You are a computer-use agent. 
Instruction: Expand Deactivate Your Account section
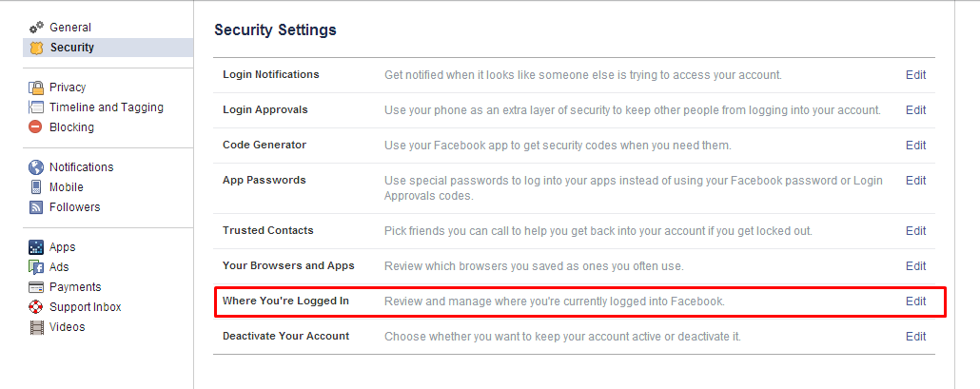pyautogui.click(x=574, y=337)
